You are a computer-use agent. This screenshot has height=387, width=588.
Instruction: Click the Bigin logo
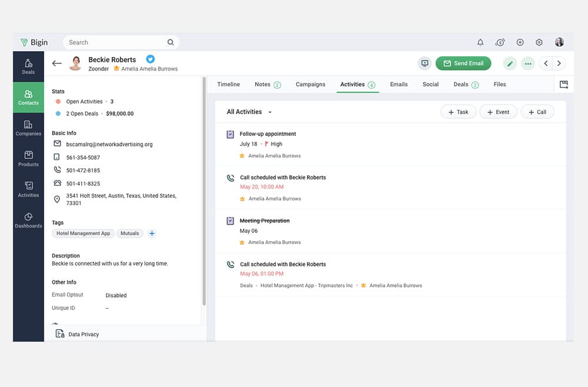(34, 42)
